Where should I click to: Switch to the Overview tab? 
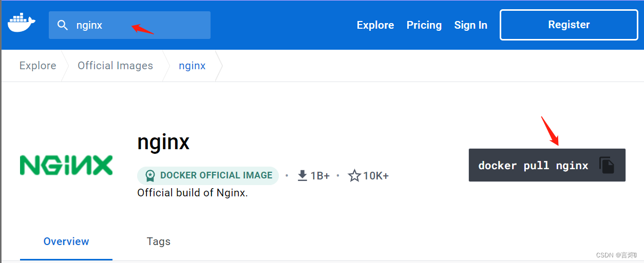pyautogui.click(x=66, y=241)
